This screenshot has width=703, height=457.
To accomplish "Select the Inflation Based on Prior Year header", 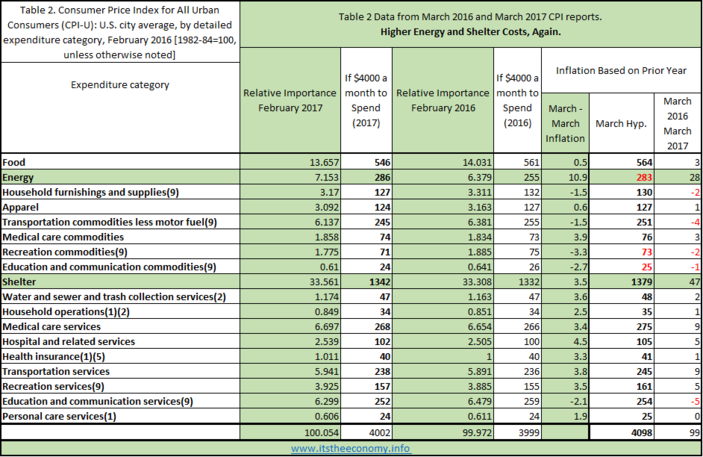I will [621, 70].
